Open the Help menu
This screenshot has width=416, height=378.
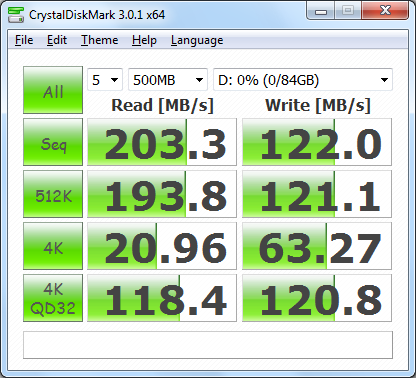(144, 40)
